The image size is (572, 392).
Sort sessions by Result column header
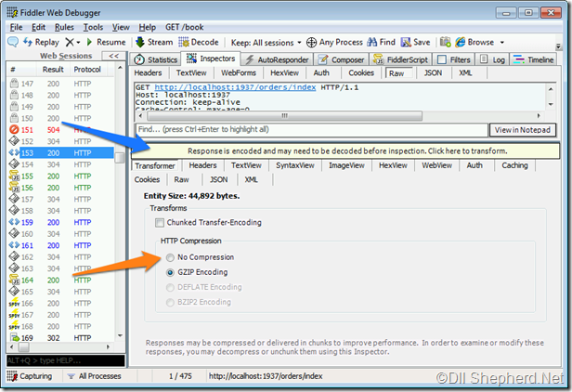tap(53, 70)
